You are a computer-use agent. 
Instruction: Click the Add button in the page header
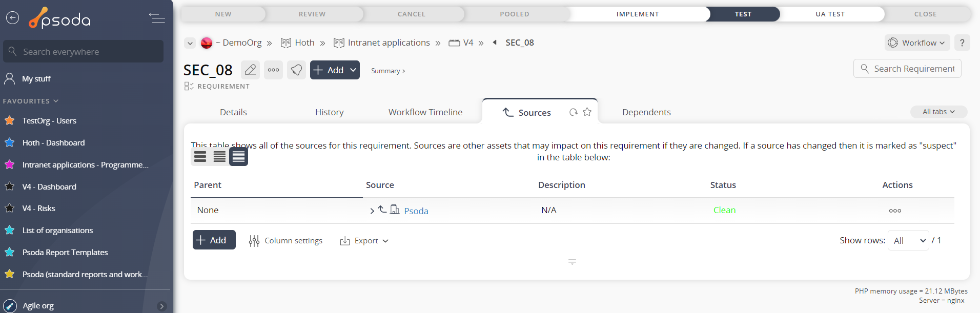tap(329, 70)
